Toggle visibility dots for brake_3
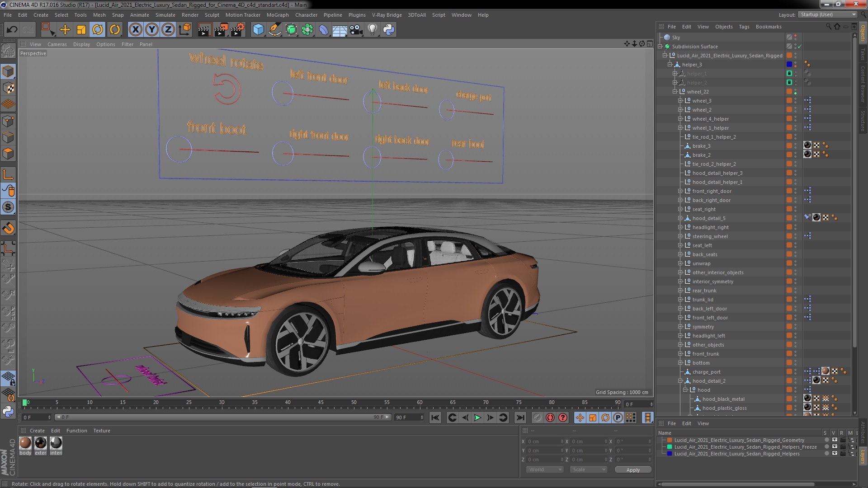The image size is (868, 488). click(796, 146)
